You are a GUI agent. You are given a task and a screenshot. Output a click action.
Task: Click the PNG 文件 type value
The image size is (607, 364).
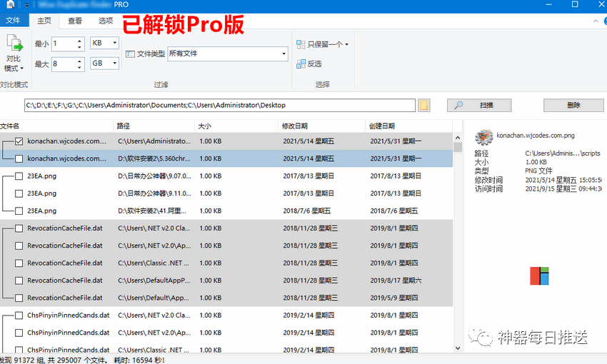[539, 171]
